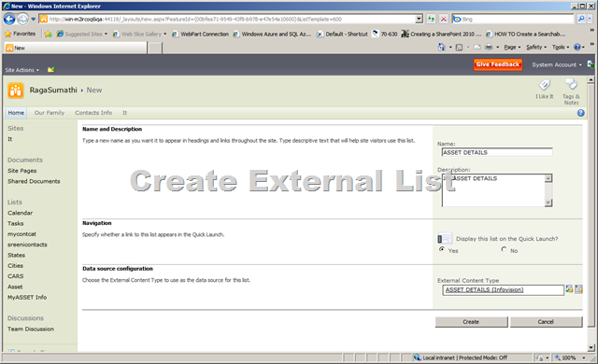Open the Page menu dropdown
The image size is (598, 364).
pos(512,48)
